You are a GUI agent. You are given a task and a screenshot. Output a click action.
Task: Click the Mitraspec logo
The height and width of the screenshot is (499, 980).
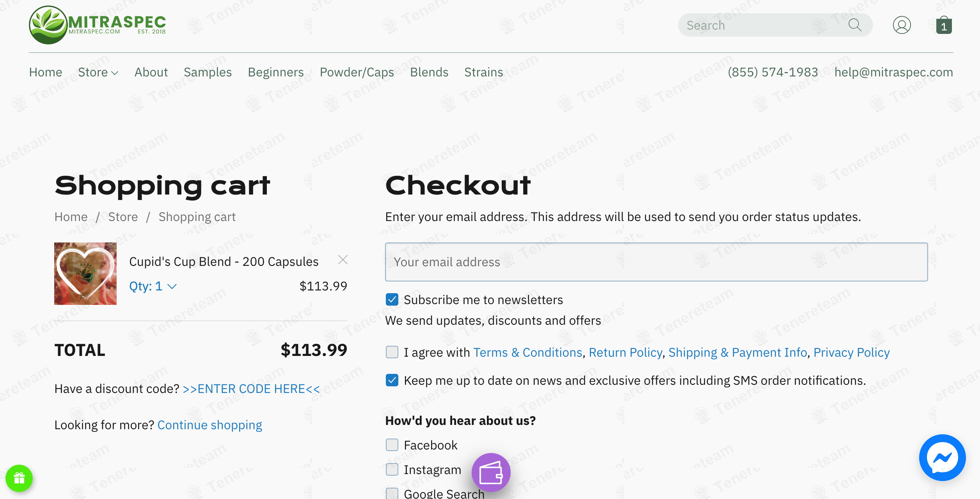(98, 25)
